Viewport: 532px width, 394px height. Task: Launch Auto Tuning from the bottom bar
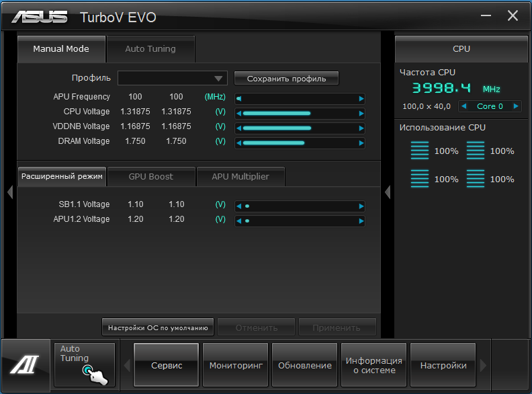(x=85, y=365)
